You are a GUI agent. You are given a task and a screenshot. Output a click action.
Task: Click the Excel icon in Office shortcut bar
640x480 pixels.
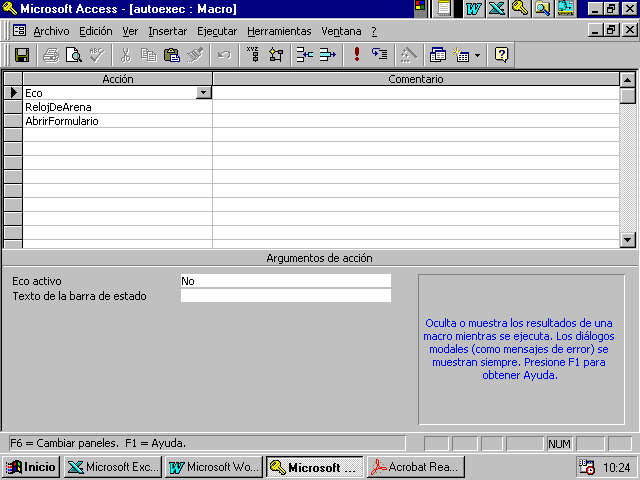click(496, 8)
